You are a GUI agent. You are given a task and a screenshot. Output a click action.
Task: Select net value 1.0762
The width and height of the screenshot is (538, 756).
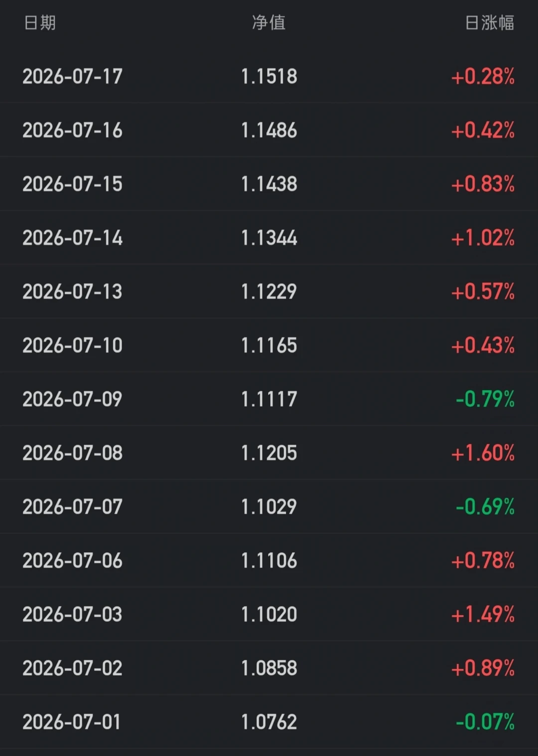tap(269, 722)
